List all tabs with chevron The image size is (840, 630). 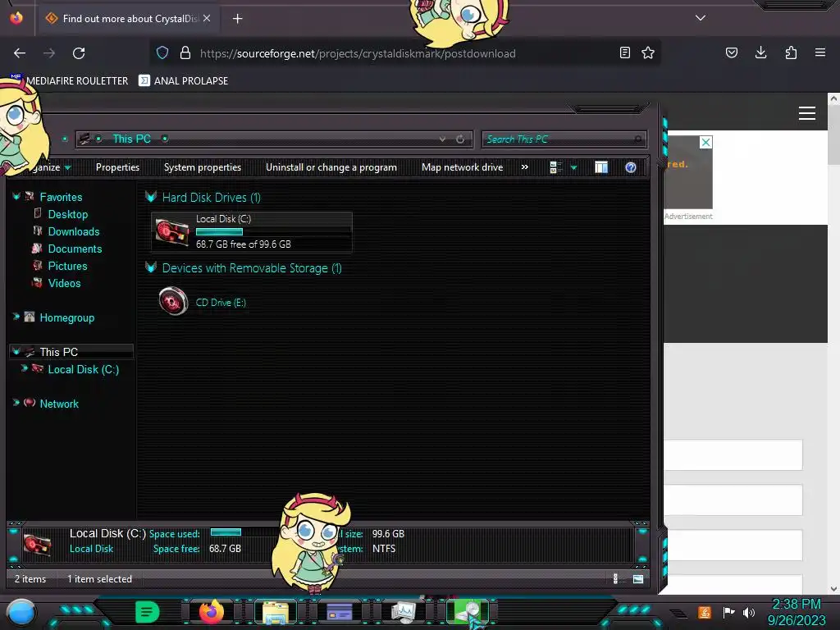pyautogui.click(x=701, y=18)
